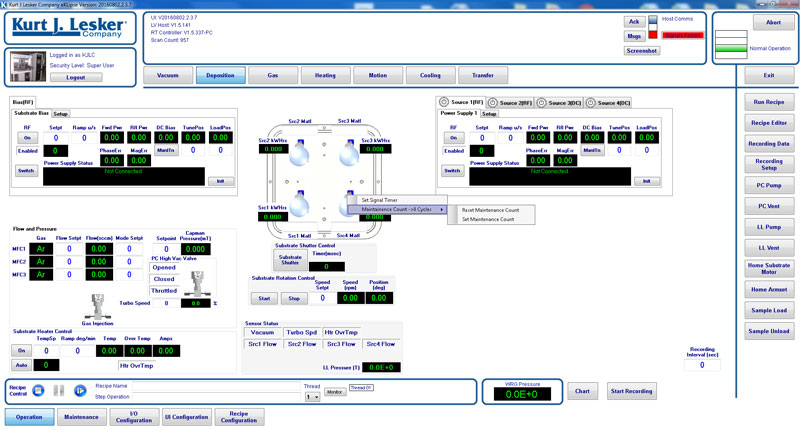This screenshot has width=800, height=430.
Task: Click the Recording Interval input field
Action: pos(702,365)
